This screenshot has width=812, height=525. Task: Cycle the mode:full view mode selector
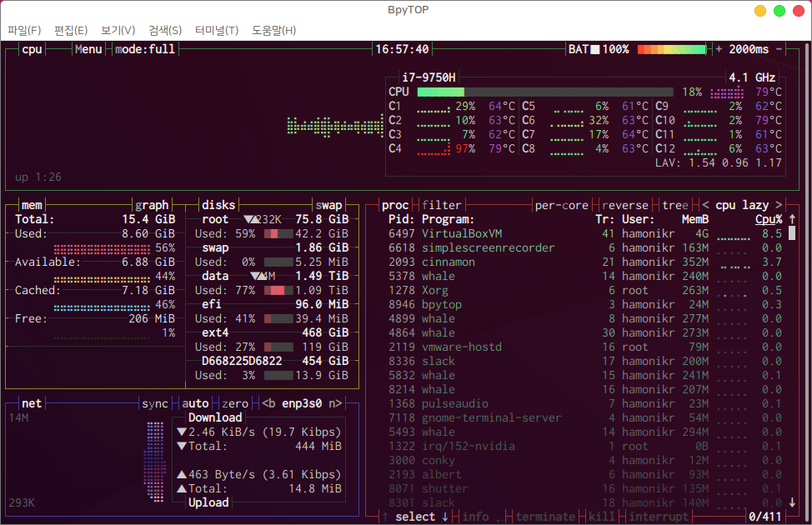[x=145, y=49]
